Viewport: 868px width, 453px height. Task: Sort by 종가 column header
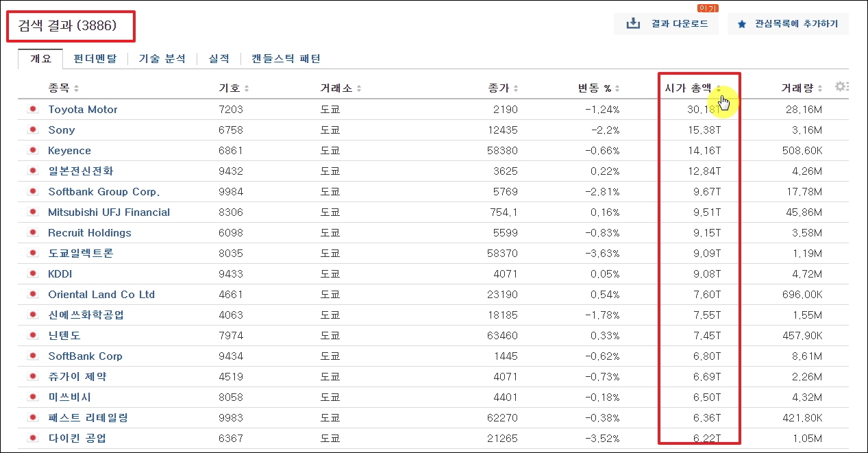pos(504,88)
